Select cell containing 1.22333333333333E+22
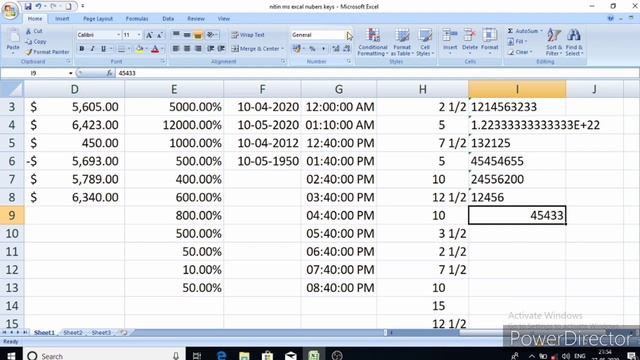Viewport: 640px width, 360px height. point(517,125)
